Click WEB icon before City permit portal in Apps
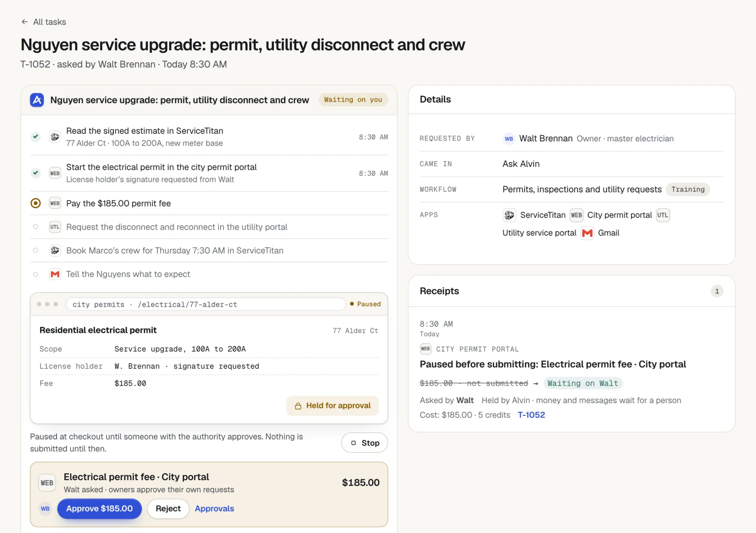Viewport: 756px width, 533px height. coord(576,215)
